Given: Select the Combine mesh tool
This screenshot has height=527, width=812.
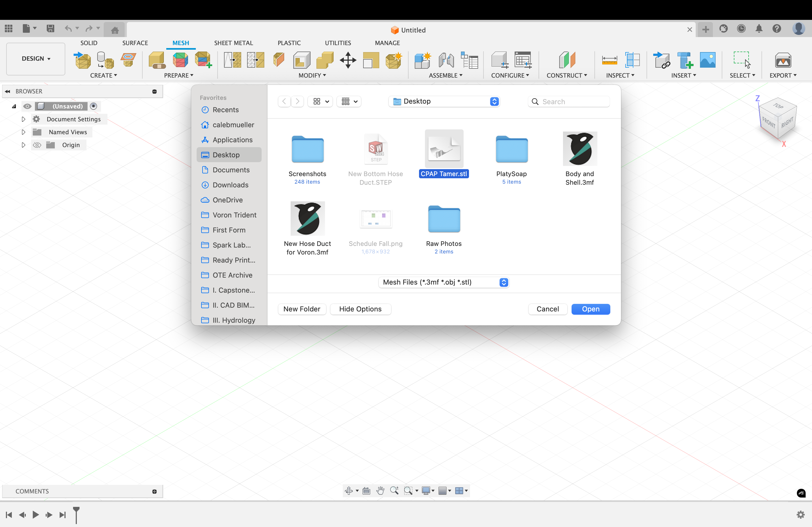Looking at the screenshot, I should click(x=324, y=60).
